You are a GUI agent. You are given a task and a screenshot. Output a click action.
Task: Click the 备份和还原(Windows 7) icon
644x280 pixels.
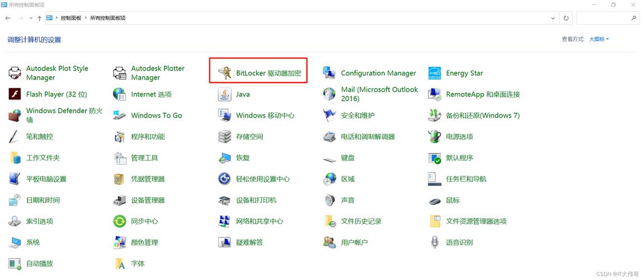click(x=435, y=115)
